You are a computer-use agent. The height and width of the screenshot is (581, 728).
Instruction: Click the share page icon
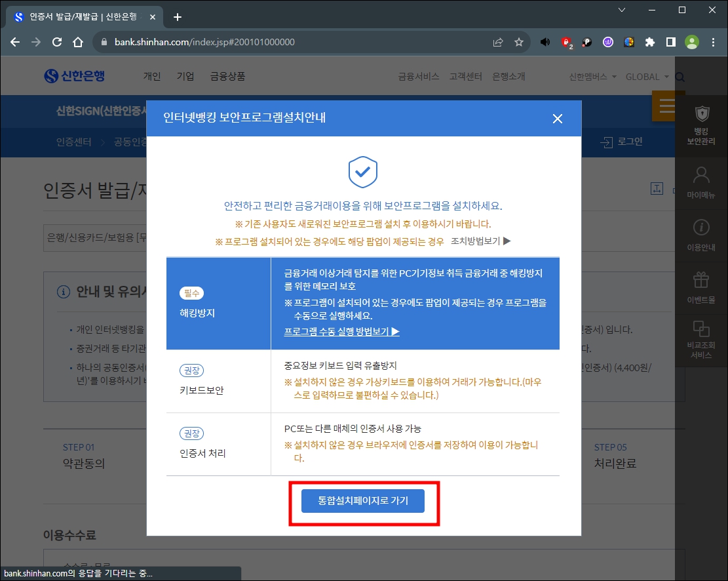tap(498, 43)
